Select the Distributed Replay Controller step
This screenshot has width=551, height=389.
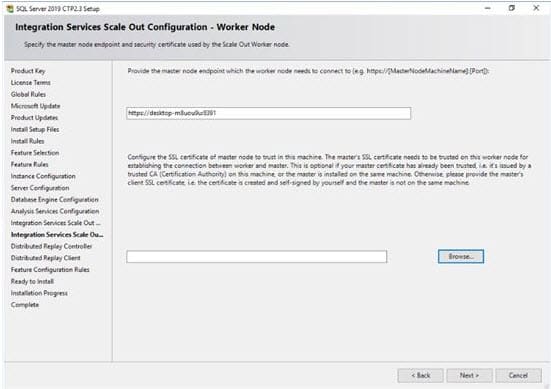point(51,246)
